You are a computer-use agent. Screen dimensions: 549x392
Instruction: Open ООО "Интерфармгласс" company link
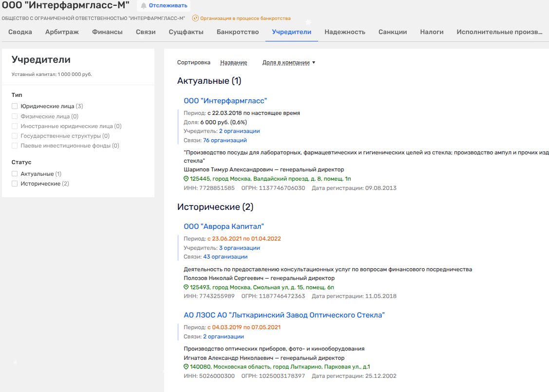coord(225,101)
